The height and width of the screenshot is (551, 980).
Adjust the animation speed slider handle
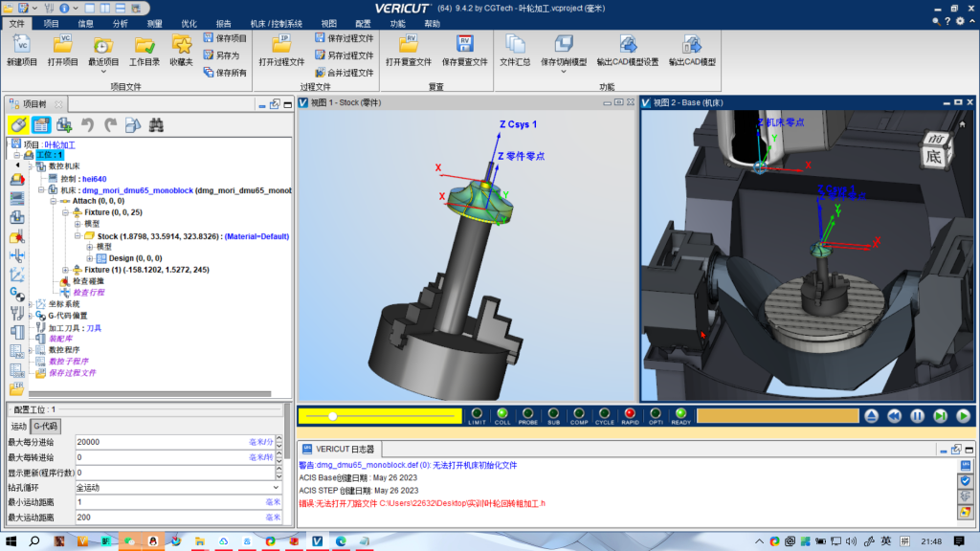tap(332, 416)
